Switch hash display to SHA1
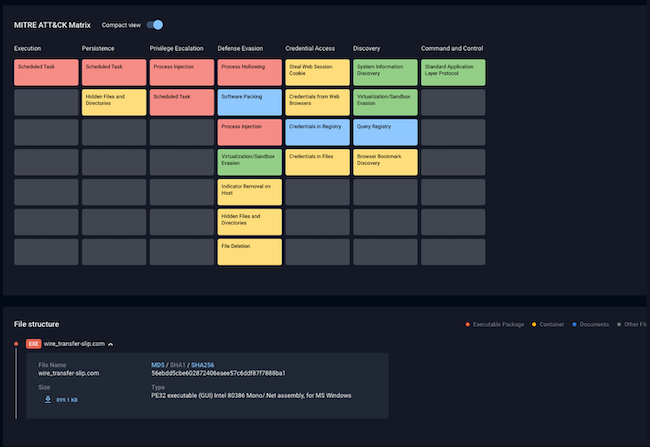 click(x=177, y=365)
